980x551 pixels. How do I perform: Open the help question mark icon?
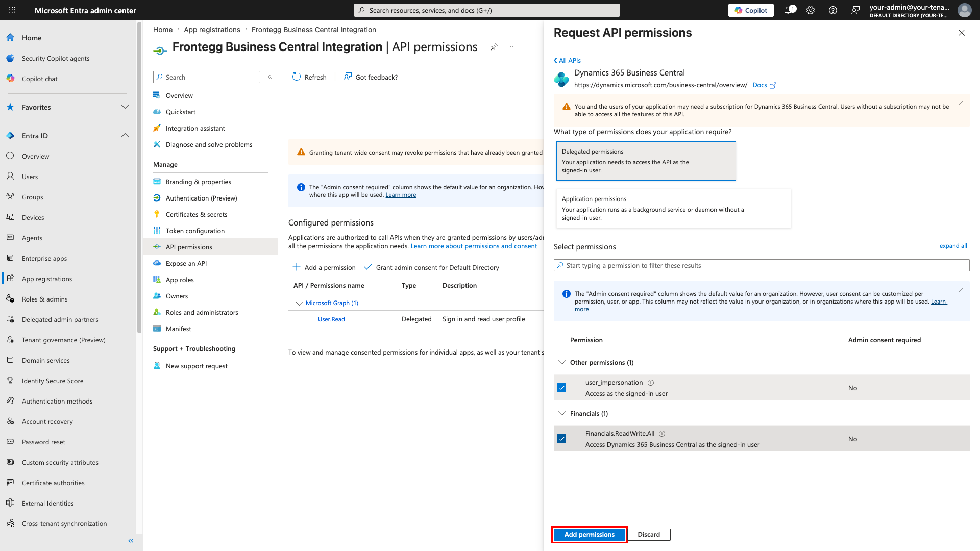pos(833,10)
